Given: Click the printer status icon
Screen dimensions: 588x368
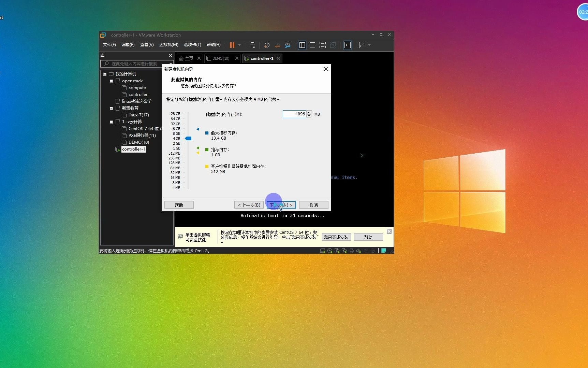Looking at the screenshot, I should [351, 251].
